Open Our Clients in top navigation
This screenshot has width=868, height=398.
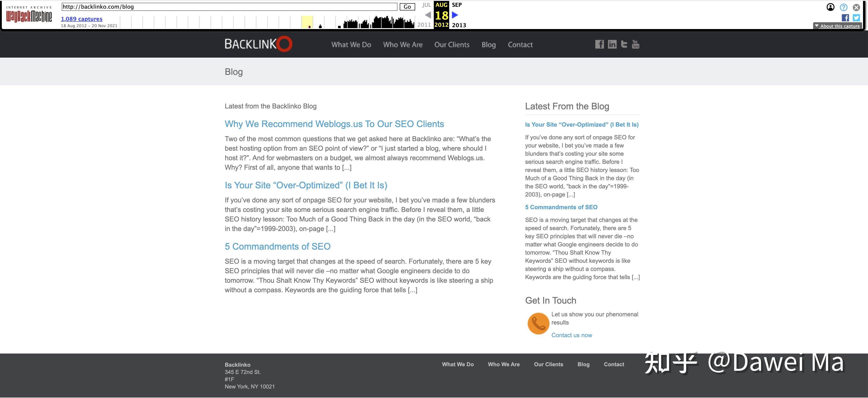tap(452, 44)
